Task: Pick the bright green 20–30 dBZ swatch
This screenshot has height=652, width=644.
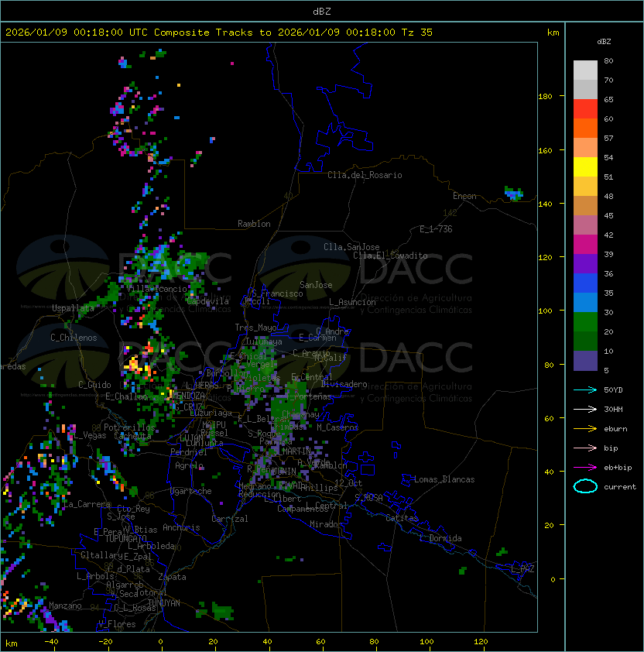Action: 585,322
